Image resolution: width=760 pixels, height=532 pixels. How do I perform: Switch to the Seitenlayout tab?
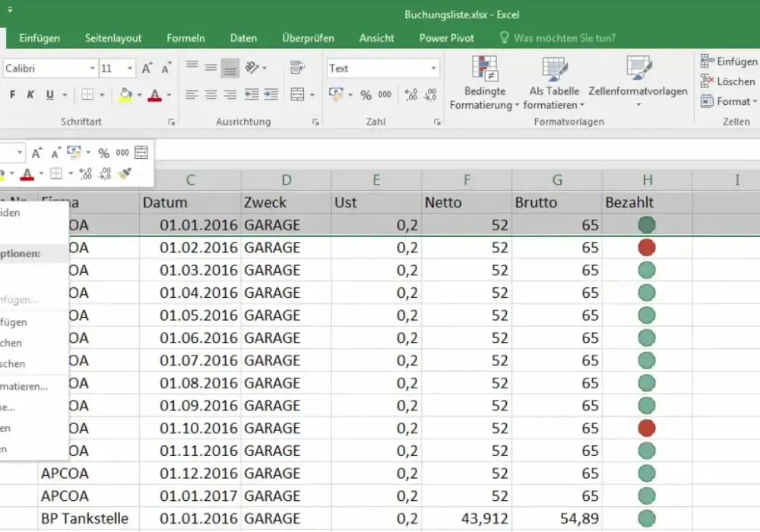(x=113, y=38)
